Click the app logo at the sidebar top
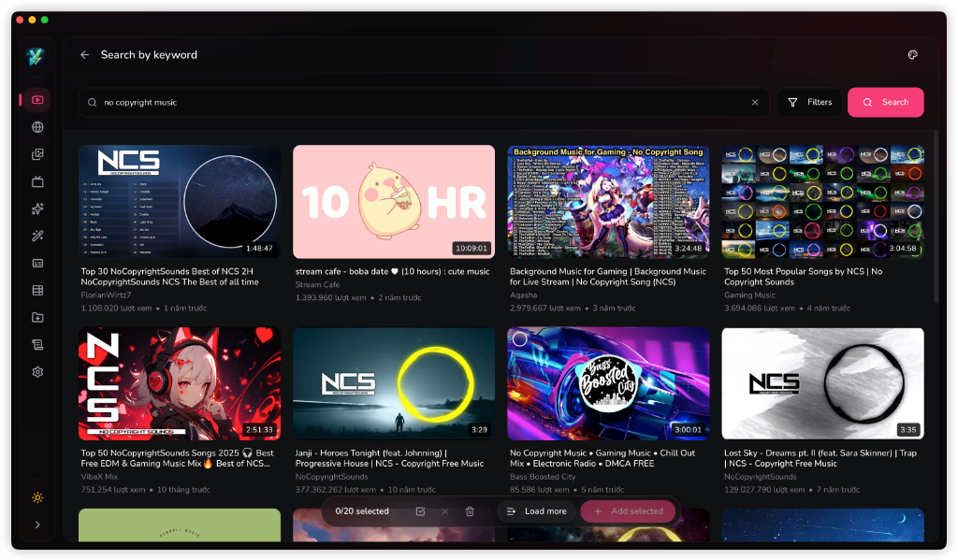The image size is (958, 560). click(36, 57)
